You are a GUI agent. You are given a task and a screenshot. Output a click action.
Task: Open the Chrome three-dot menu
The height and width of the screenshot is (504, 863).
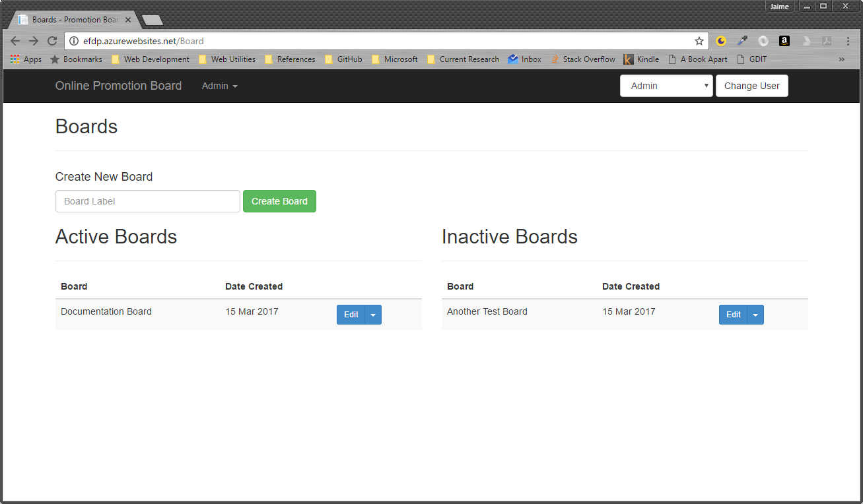coord(848,41)
